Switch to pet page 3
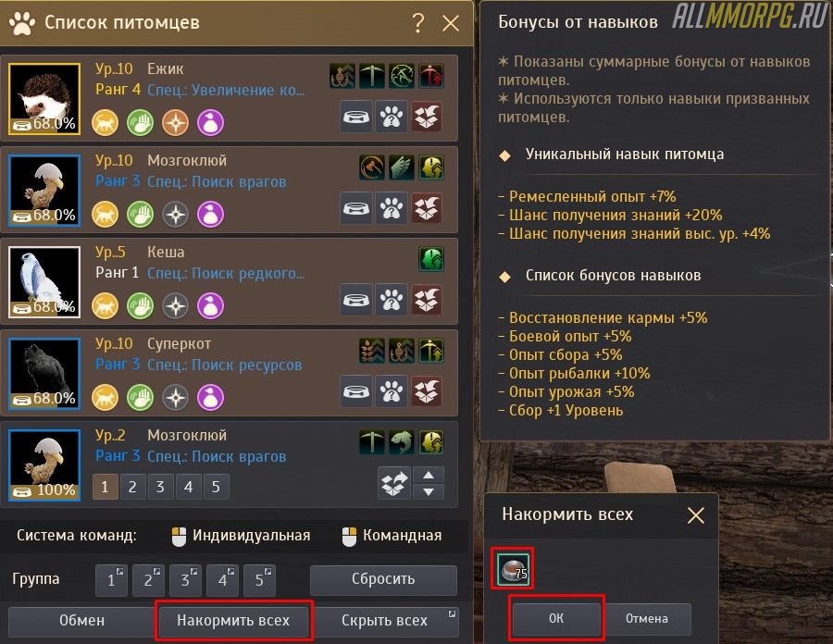Image resolution: width=833 pixels, height=644 pixels. pyautogui.click(x=160, y=487)
